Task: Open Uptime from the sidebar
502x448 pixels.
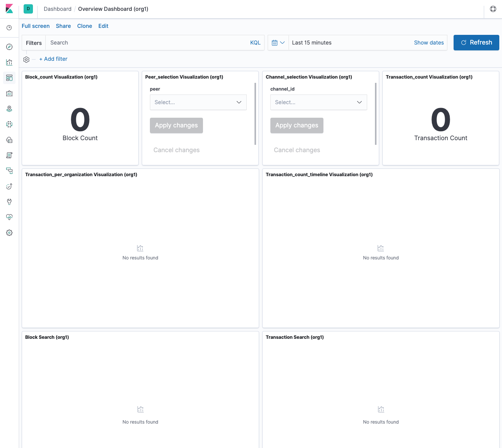Action: pyautogui.click(x=9, y=186)
